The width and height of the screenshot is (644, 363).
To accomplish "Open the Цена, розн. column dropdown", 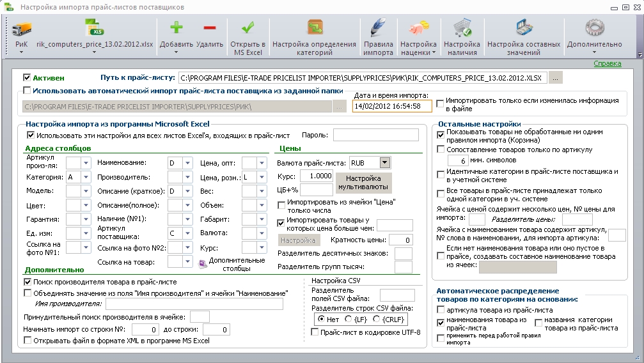I will click(x=262, y=178).
